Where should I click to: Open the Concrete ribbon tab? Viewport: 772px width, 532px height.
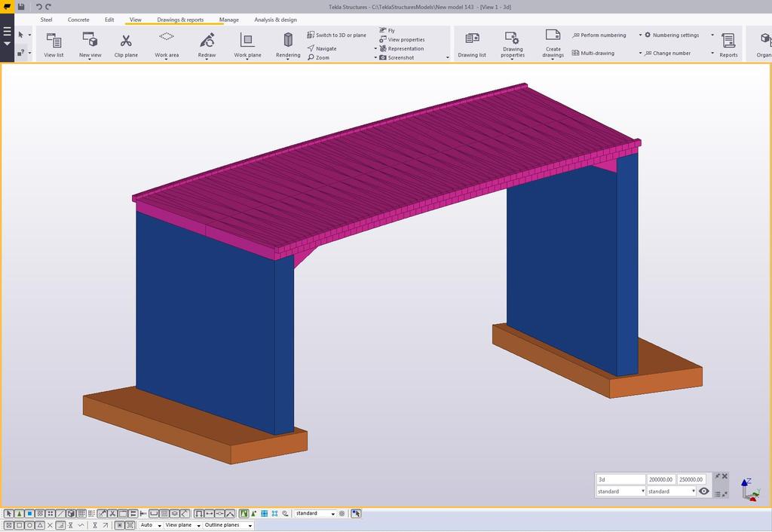(x=78, y=20)
